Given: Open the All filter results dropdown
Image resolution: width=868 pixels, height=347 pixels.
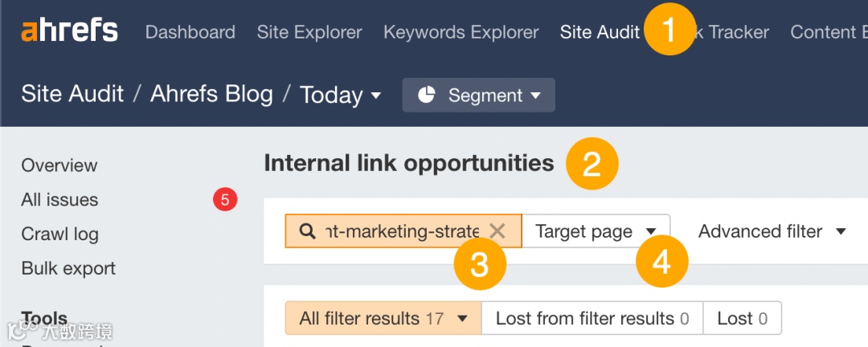Looking at the screenshot, I should point(383,318).
